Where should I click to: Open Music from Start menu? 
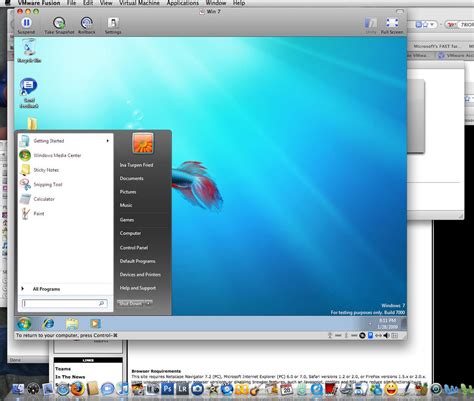126,205
